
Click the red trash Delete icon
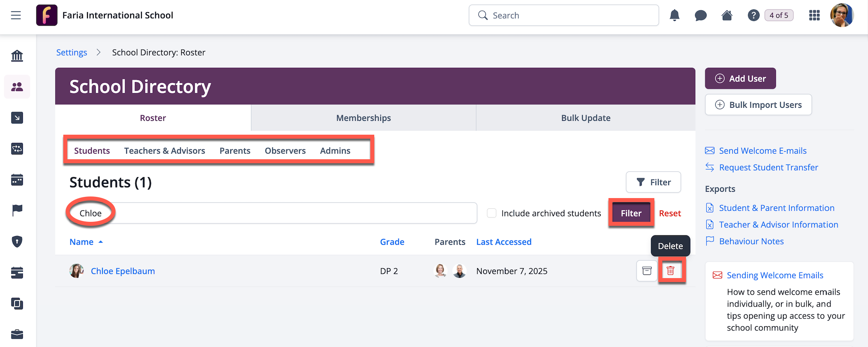coord(671,271)
